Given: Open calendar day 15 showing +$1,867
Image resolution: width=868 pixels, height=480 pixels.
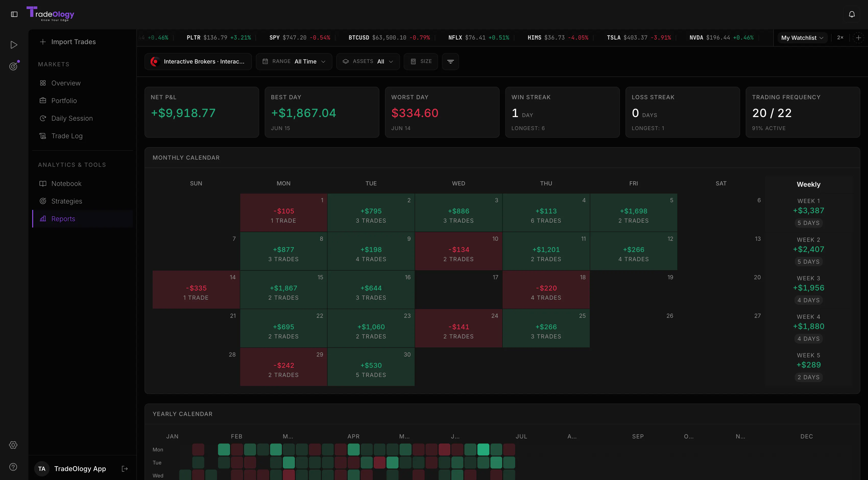Looking at the screenshot, I should tap(283, 289).
